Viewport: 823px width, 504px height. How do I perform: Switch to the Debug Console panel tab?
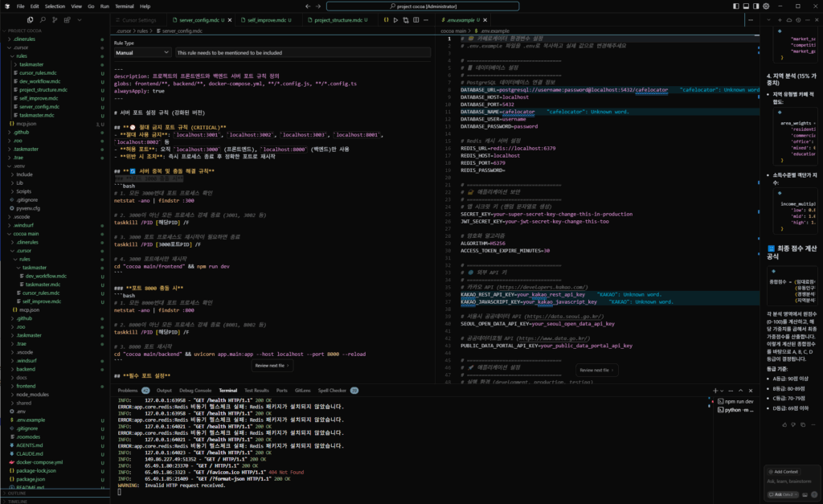point(195,390)
